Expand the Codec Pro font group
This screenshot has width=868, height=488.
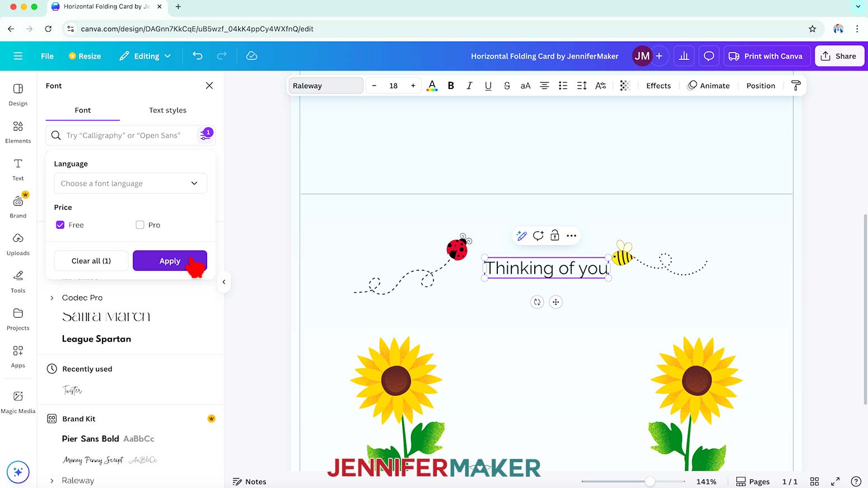(52, 298)
